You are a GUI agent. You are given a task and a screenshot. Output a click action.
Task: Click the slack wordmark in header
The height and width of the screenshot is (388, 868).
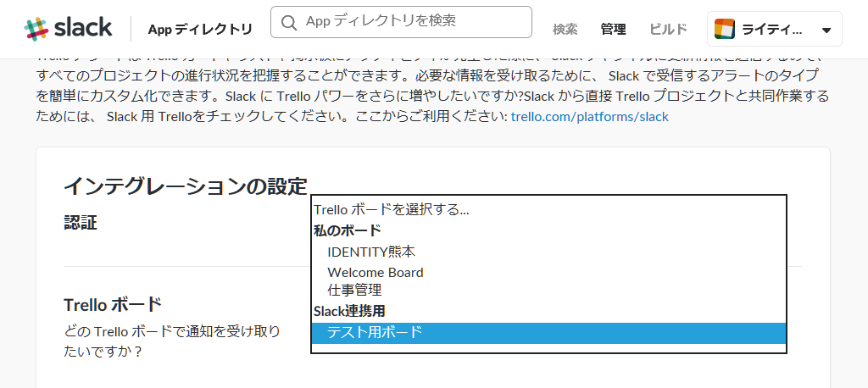coord(82,28)
